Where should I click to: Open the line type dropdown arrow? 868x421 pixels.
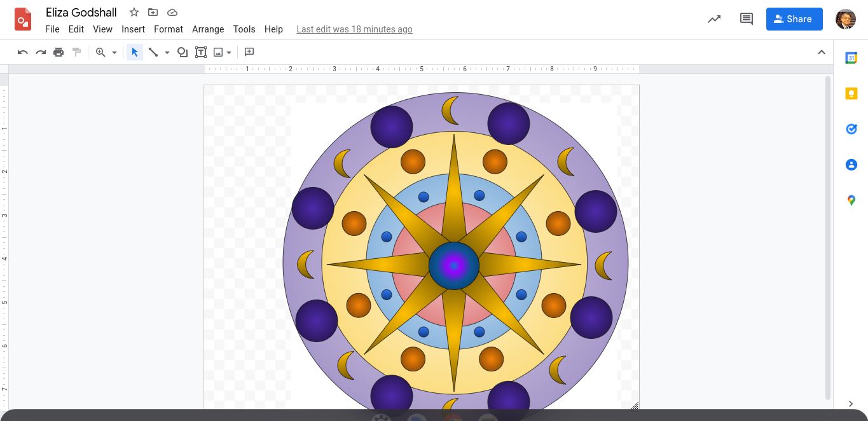point(167,53)
